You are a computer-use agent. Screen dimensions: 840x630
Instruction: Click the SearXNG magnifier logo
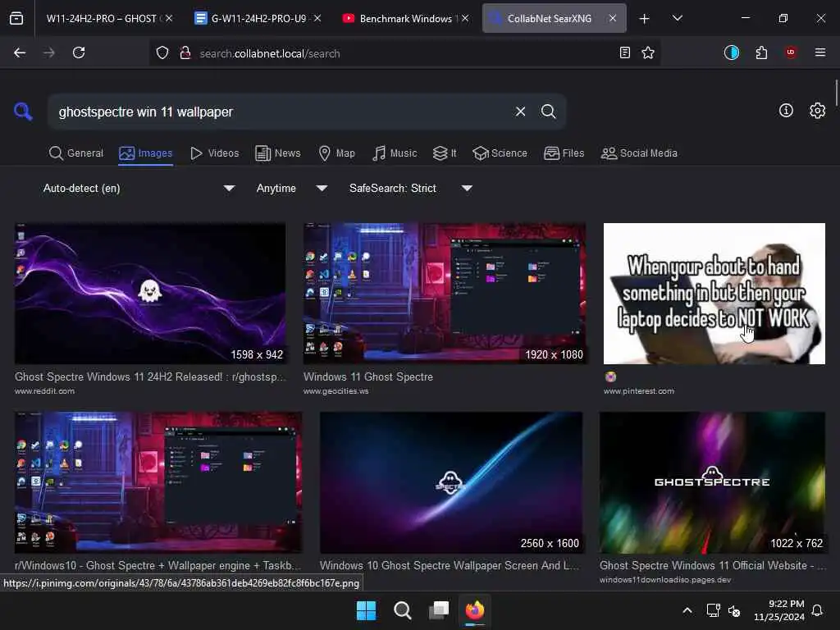[23, 112]
